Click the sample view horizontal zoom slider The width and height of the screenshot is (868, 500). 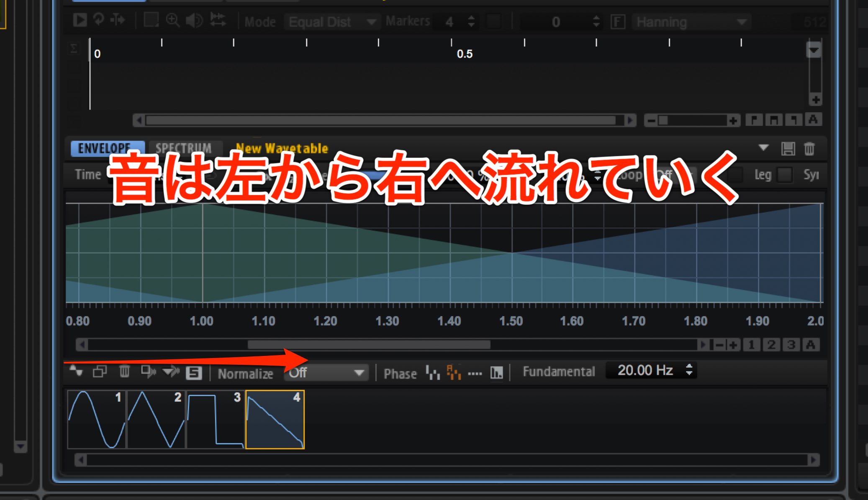[692, 121]
